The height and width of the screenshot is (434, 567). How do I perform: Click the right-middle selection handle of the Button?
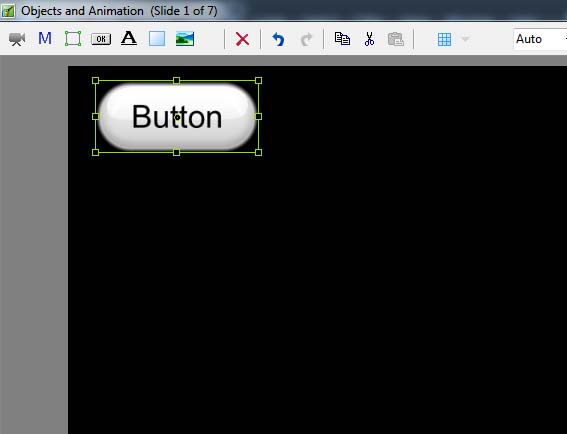pos(258,116)
